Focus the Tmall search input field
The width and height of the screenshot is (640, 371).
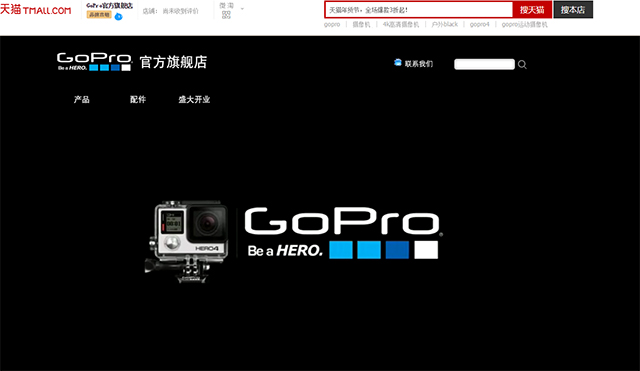click(x=419, y=10)
